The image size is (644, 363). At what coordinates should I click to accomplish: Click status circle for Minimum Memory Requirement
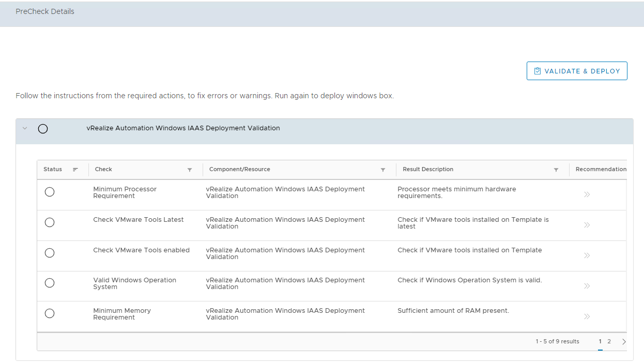coord(50,313)
